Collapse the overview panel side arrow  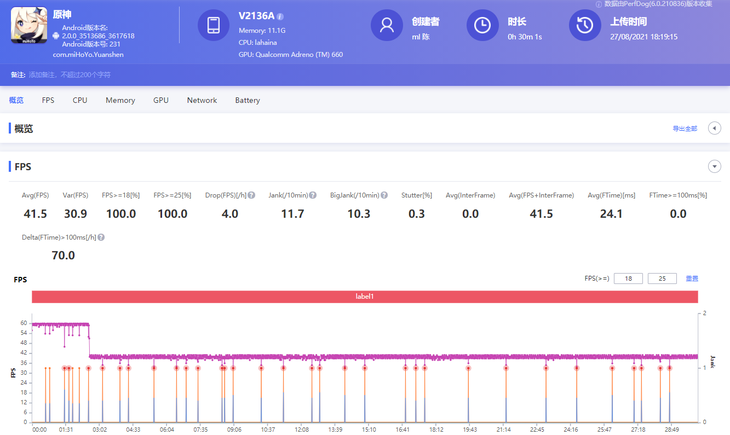[x=714, y=129]
